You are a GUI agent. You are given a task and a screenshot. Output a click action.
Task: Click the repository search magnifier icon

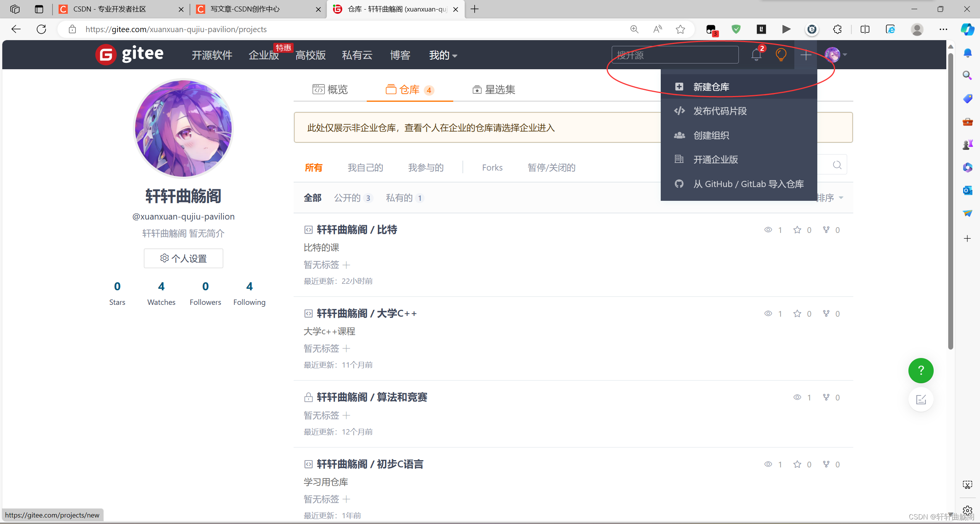(837, 165)
